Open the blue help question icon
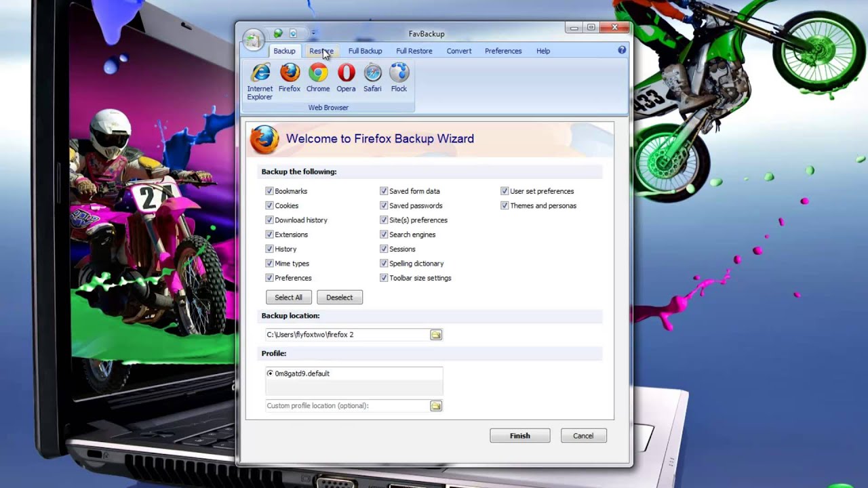Image resolution: width=868 pixels, height=488 pixels. coord(622,50)
